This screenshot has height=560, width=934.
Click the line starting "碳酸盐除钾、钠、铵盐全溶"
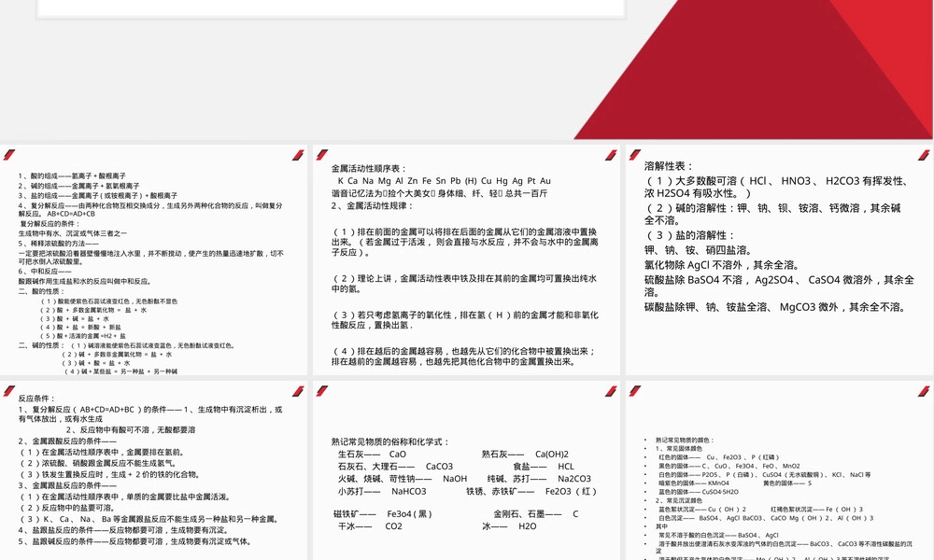coord(776,308)
